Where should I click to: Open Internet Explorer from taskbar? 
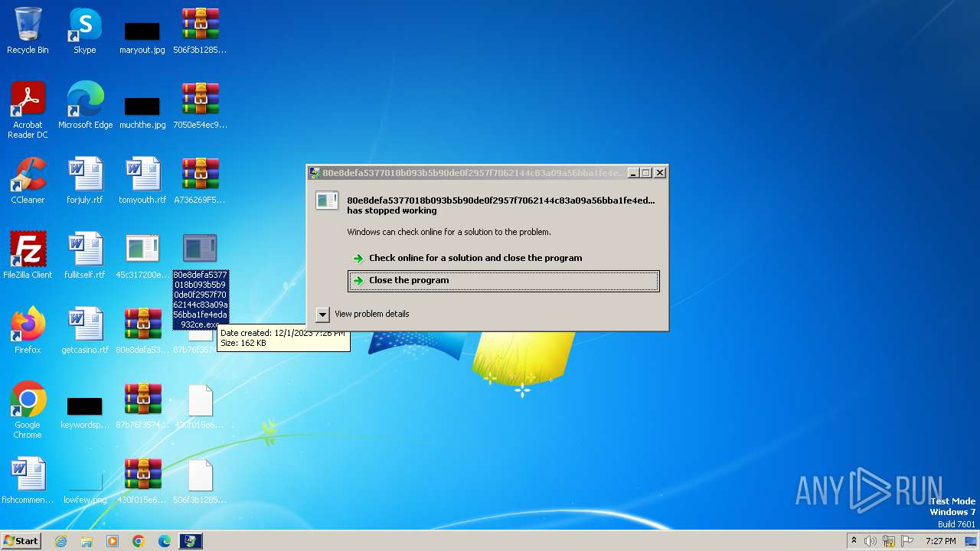pyautogui.click(x=60, y=541)
